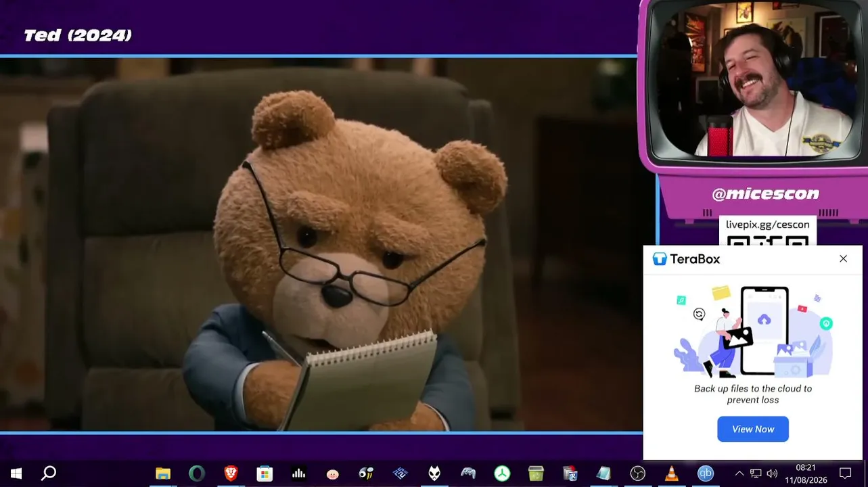Click the 'Ted (2024)' title text
Image resolution: width=868 pixels, height=487 pixels.
(78, 35)
